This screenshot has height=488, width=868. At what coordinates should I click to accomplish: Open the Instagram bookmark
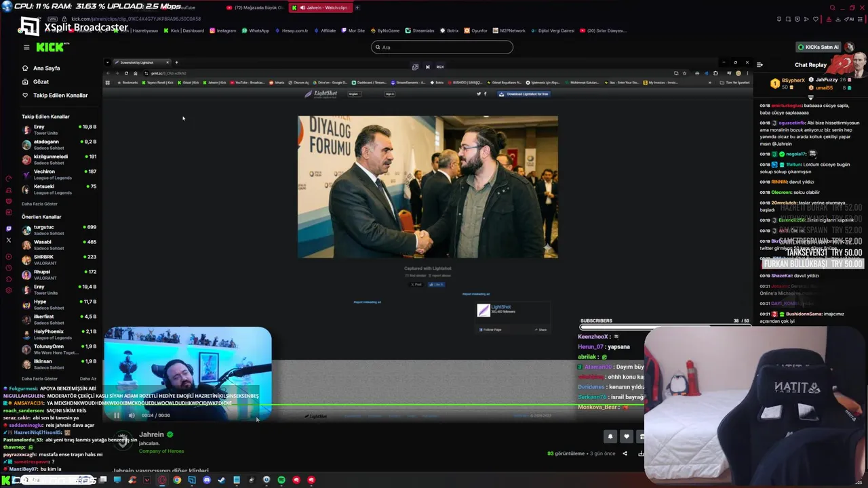223,30
